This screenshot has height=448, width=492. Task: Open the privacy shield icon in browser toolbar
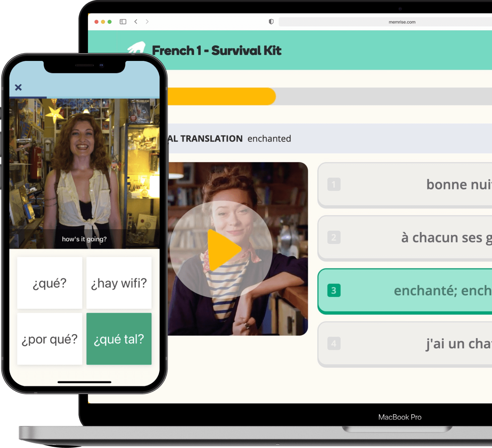point(271,22)
